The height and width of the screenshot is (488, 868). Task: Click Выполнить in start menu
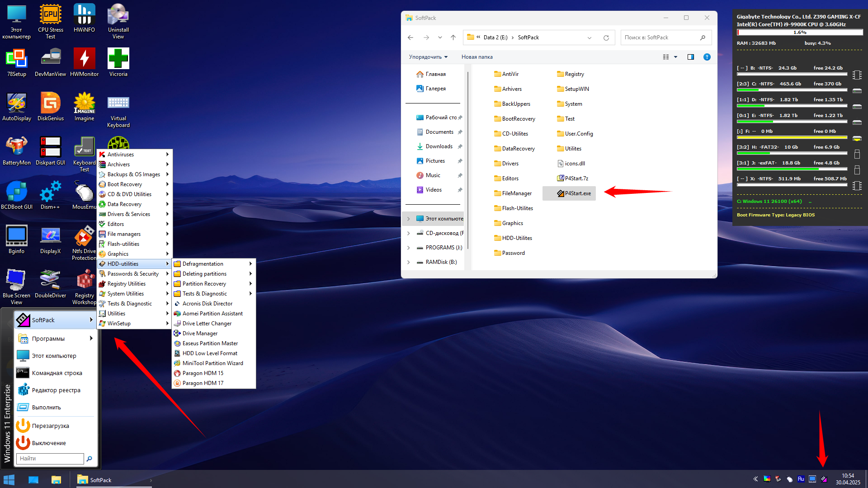[x=55, y=407]
